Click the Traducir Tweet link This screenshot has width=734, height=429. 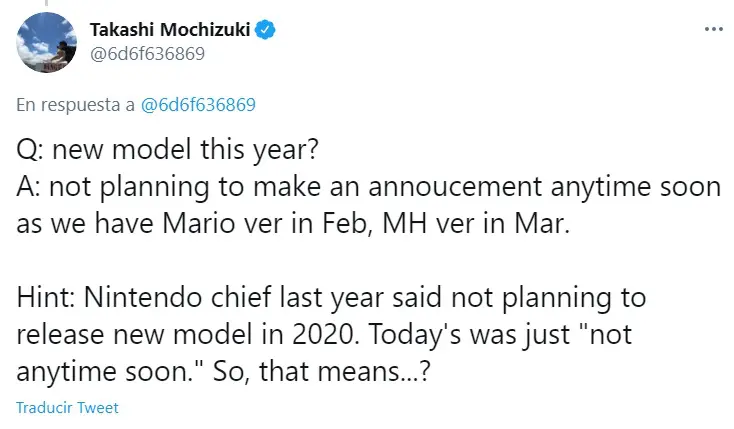67,407
